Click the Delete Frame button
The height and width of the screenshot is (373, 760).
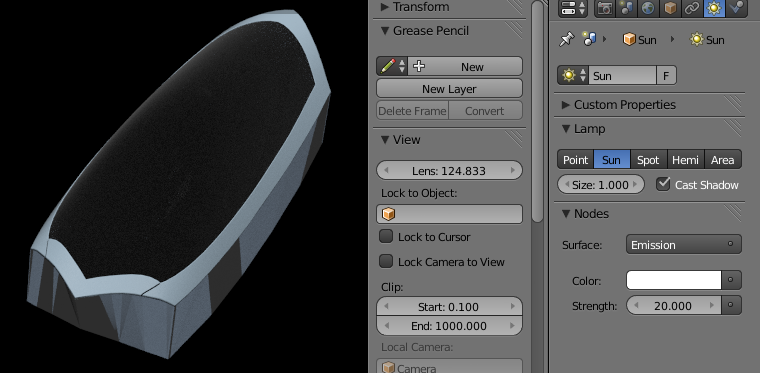412,110
